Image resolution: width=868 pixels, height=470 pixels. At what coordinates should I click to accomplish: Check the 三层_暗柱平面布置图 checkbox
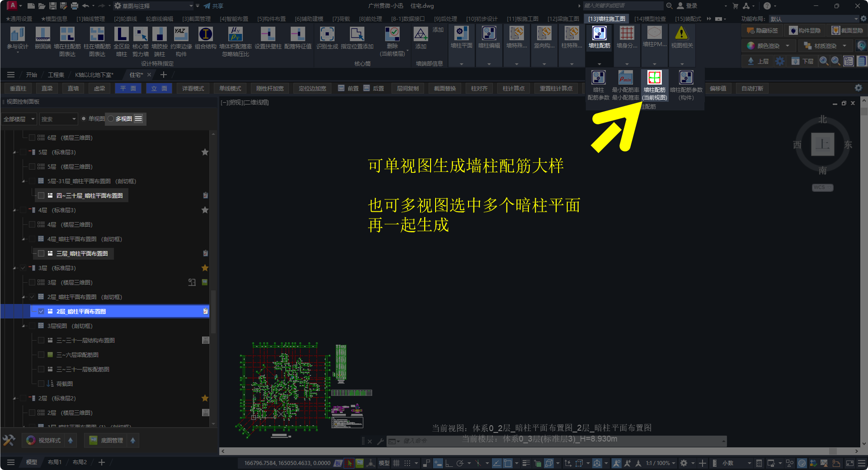pyautogui.click(x=41, y=253)
